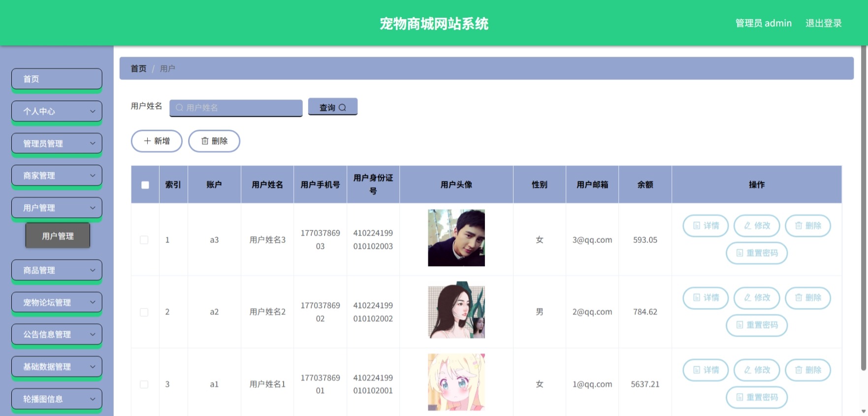Click the plus icon on the 新增 button
This screenshot has height=416, width=868.
pos(147,141)
